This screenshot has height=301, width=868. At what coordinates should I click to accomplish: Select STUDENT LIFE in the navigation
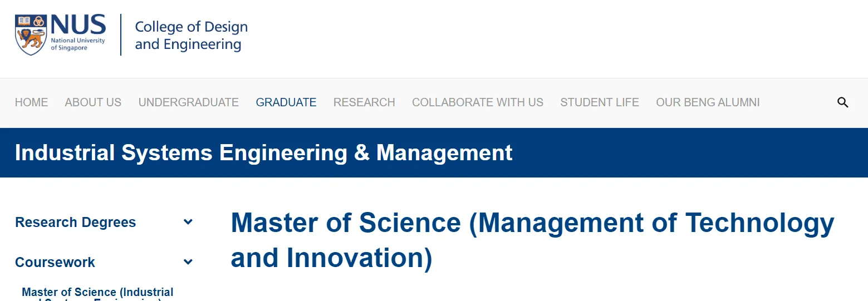click(600, 102)
